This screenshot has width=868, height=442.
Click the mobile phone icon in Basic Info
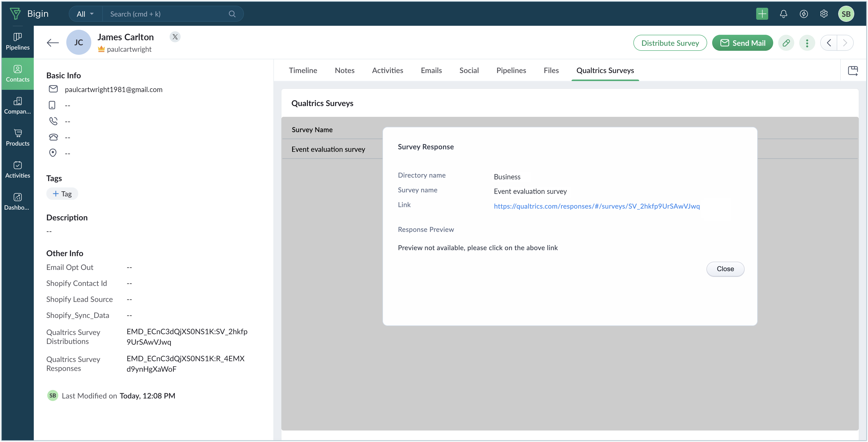click(x=52, y=105)
